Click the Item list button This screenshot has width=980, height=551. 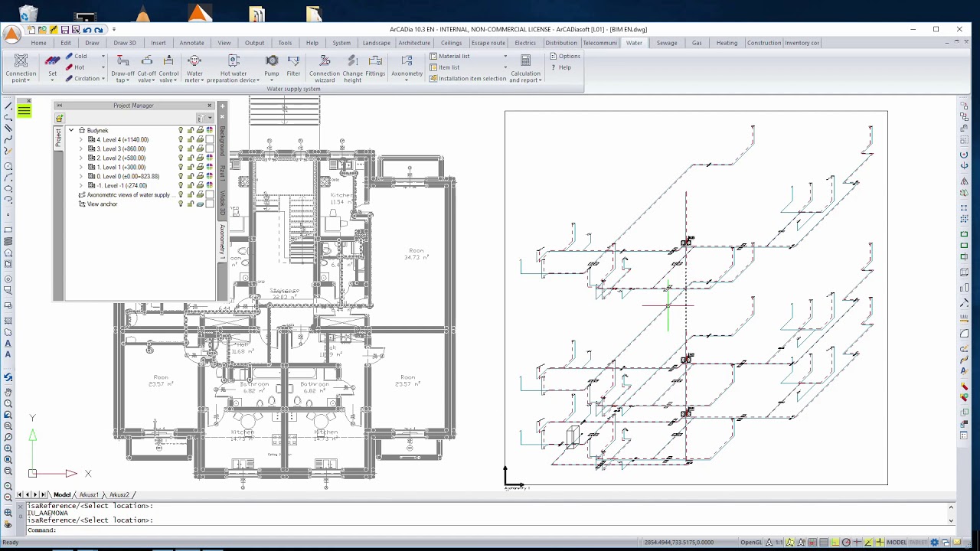coord(444,67)
